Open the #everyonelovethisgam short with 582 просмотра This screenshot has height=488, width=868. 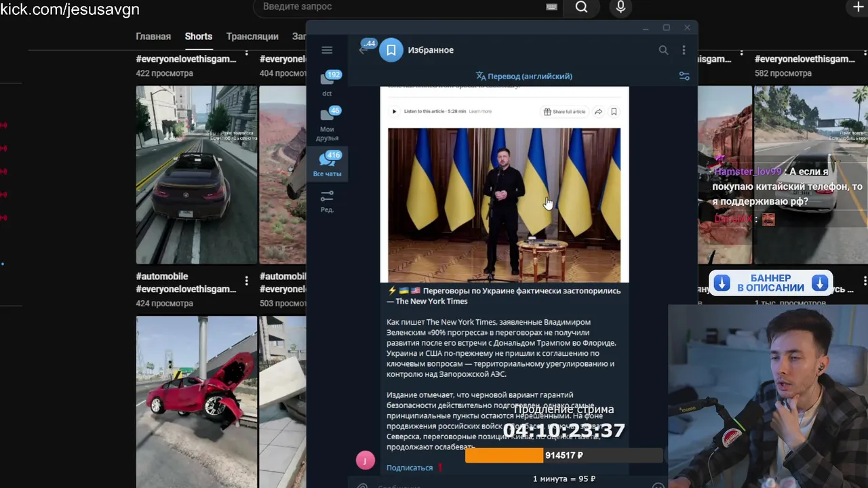click(804, 60)
